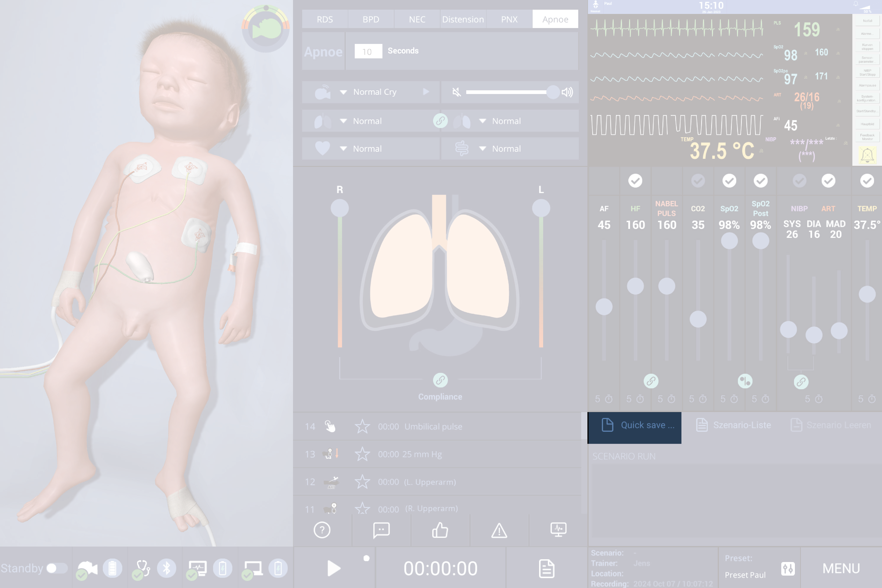Toggle the lung Compliance link icon
Viewport: 882px width, 588px height.
click(x=440, y=380)
